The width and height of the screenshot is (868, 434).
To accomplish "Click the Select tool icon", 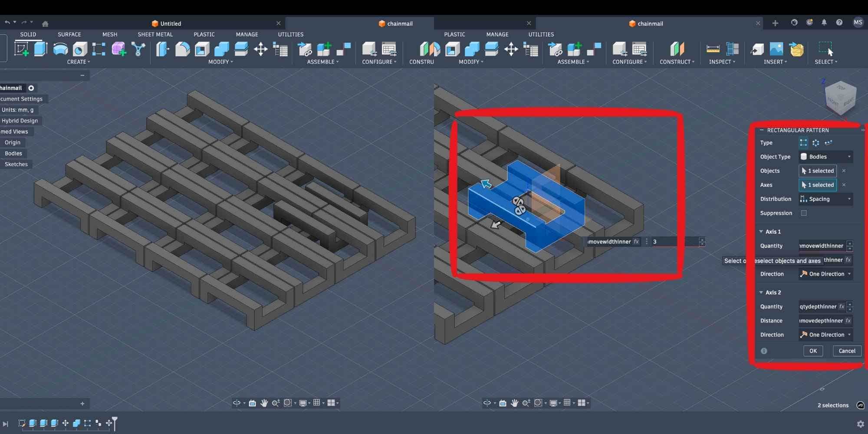I will point(826,49).
